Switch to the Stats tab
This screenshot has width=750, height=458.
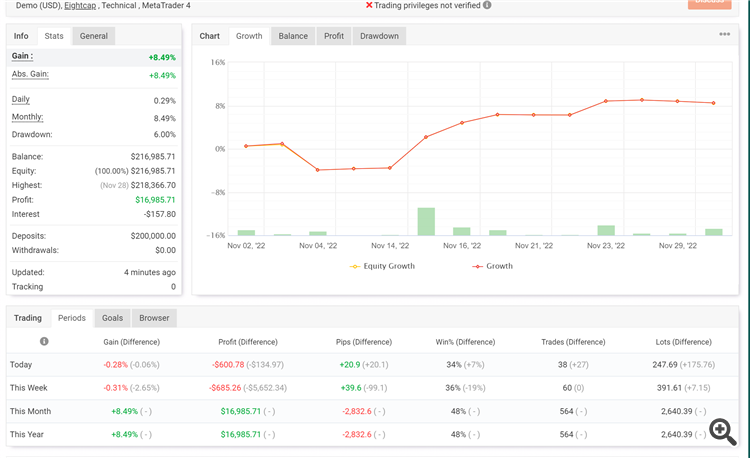click(x=54, y=36)
